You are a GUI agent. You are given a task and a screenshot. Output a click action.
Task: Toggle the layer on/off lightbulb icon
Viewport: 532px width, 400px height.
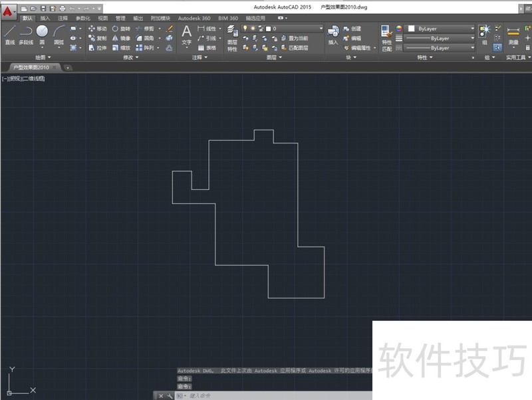pyautogui.click(x=245, y=29)
